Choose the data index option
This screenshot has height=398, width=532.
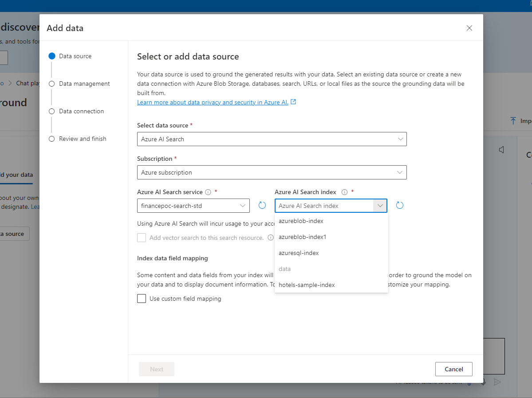[x=331, y=269]
